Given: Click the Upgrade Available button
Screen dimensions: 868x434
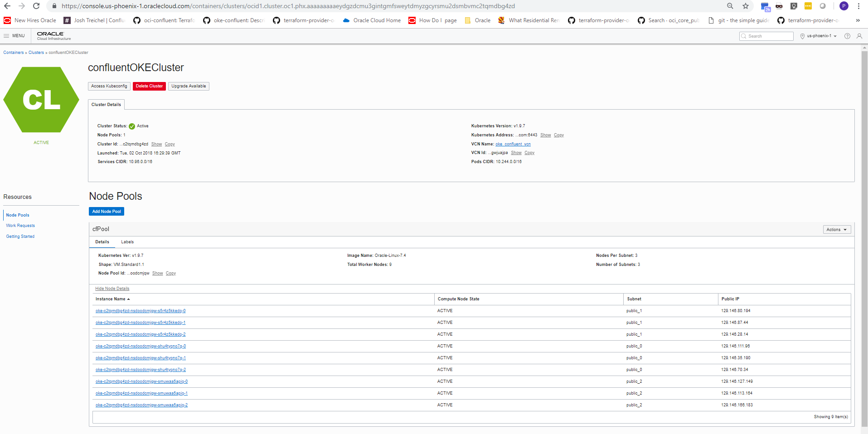Looking at the screenshot, I should pos(189,86).
